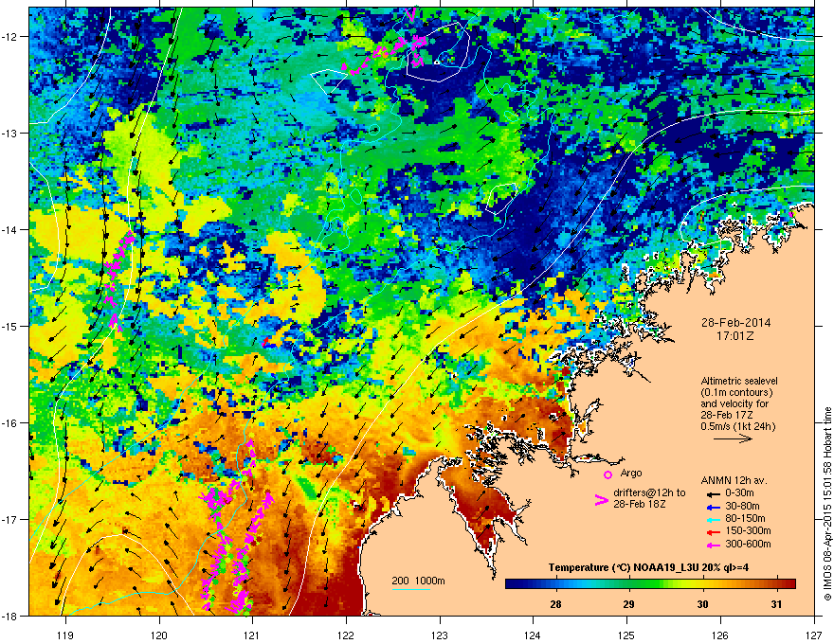Click the 'drifters@12h to' legend label
The width and height of the screenshot is (834, 644).
[x=649, y=493]
